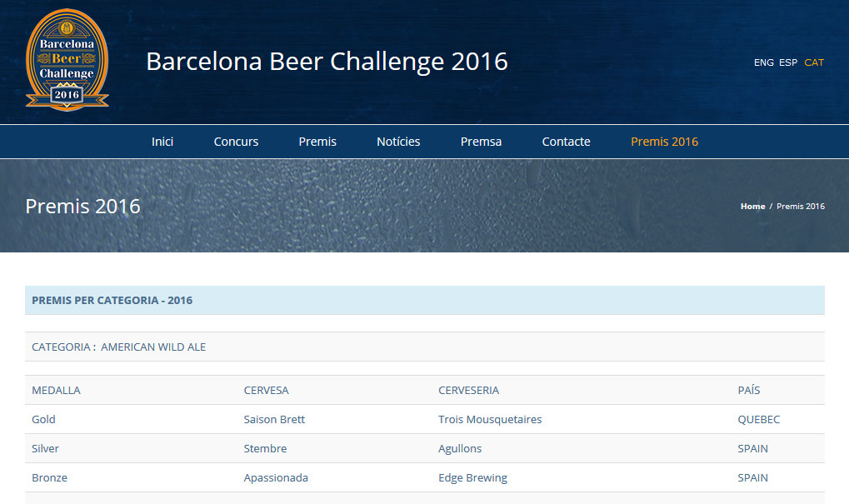849x504 pixels.
Task: Click the Barcelona Beer Challenge 2016 site title
Action: tap(327, 61)
